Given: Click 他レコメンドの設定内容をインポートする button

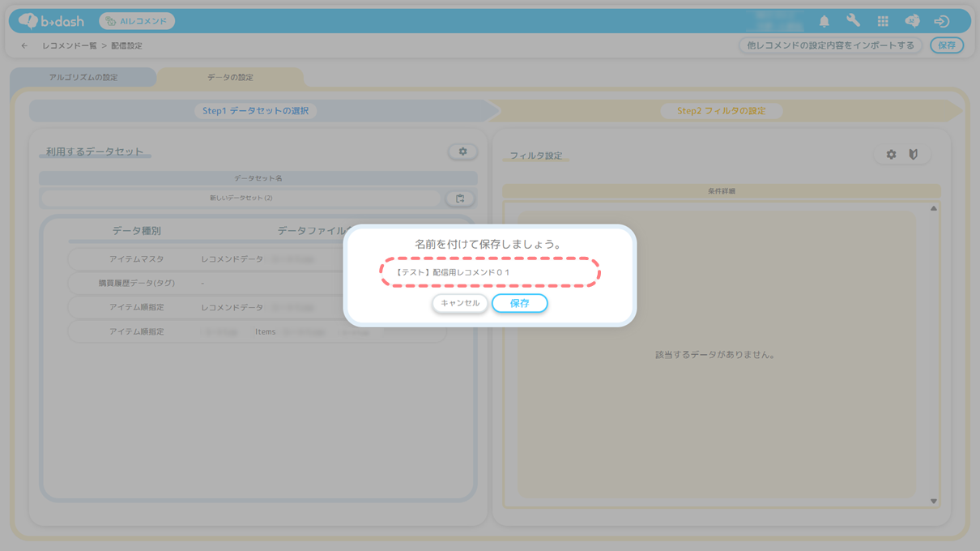Looking at the screenshot, I should (830, 45).
